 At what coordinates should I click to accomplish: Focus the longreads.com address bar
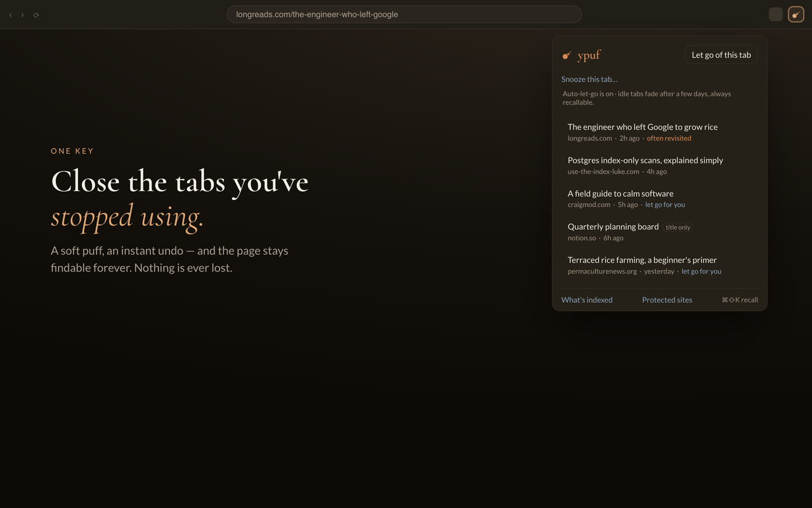click(404, 14)
